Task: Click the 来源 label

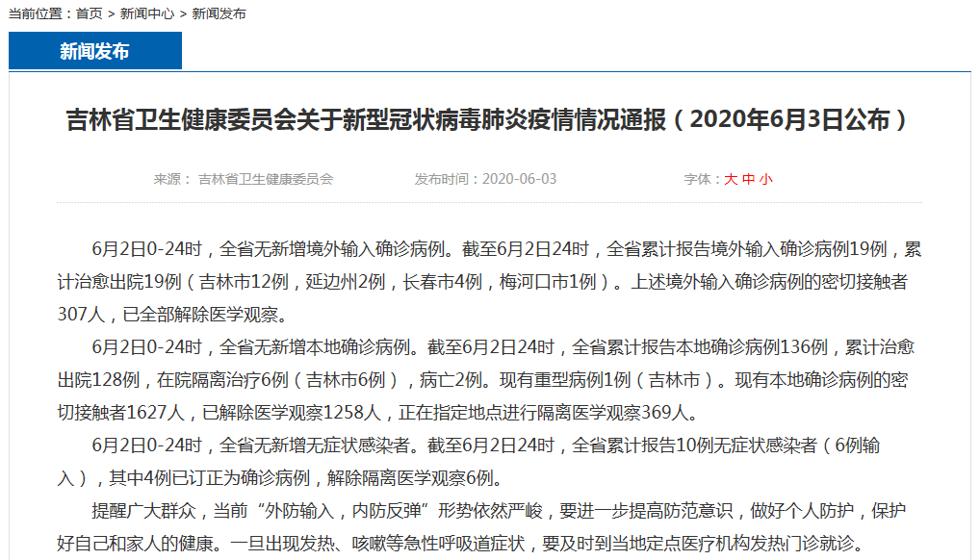Action: point(171,179)
